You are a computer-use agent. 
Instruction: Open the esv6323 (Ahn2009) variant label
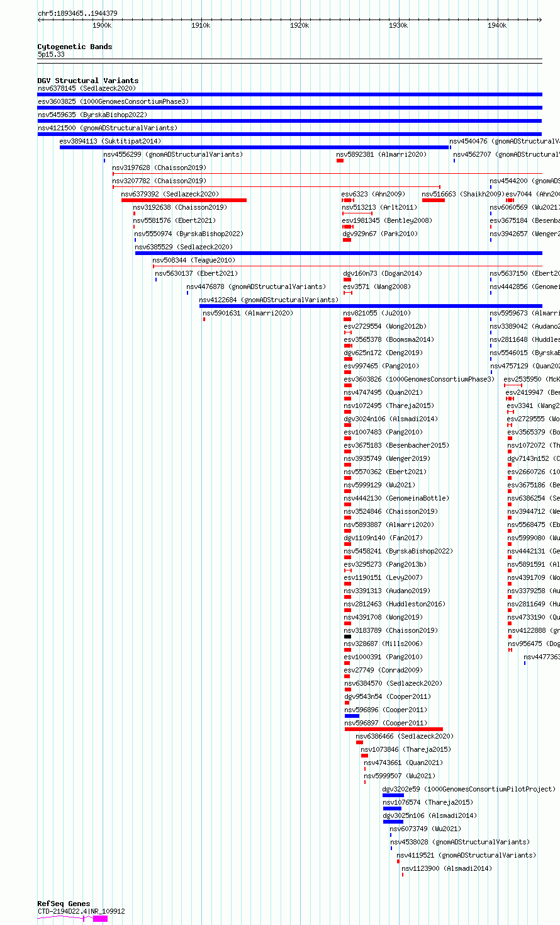coord(374,194)
